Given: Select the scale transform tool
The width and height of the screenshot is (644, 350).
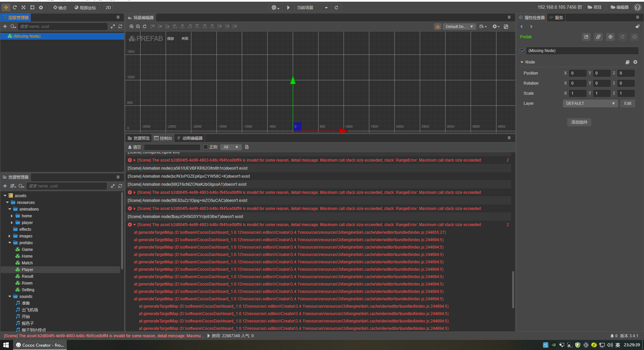Looking at the screenshot, I should click(x=23, y=7).
